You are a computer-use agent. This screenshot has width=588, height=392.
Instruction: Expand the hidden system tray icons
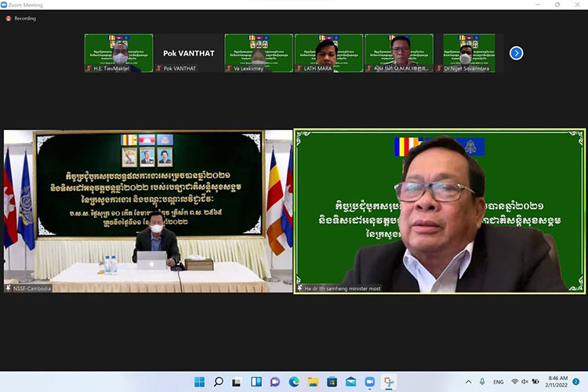click(x=469, y=382)
